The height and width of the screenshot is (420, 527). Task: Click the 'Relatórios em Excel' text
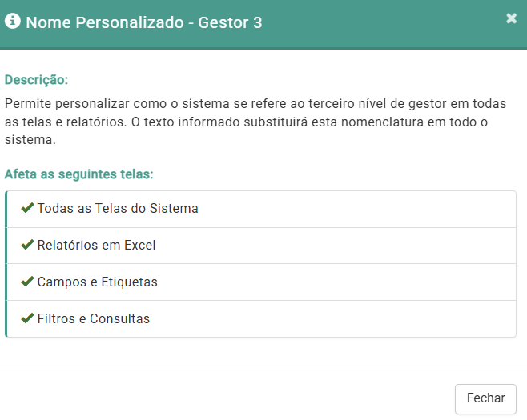(96, 246)
